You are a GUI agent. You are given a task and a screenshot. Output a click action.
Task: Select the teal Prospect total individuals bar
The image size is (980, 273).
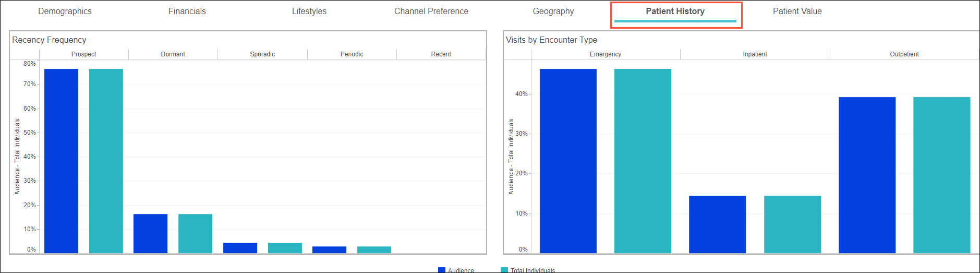(106, 161)
